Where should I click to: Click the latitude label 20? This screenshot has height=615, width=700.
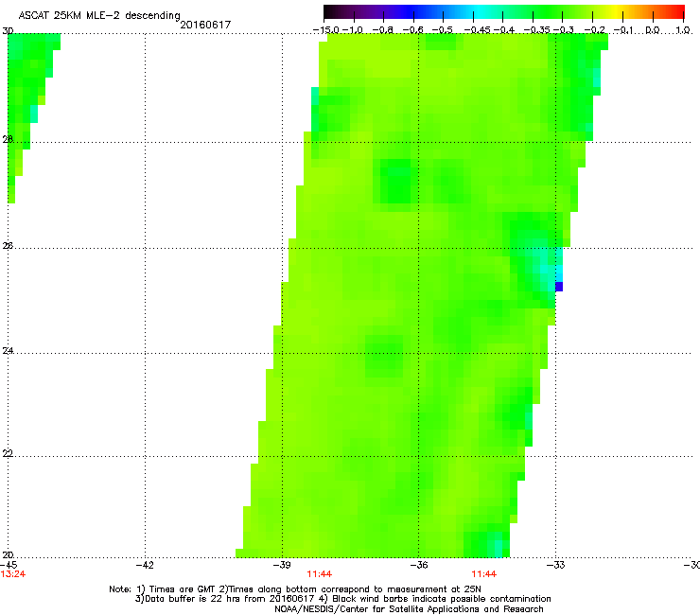click(x=8, y=555)
